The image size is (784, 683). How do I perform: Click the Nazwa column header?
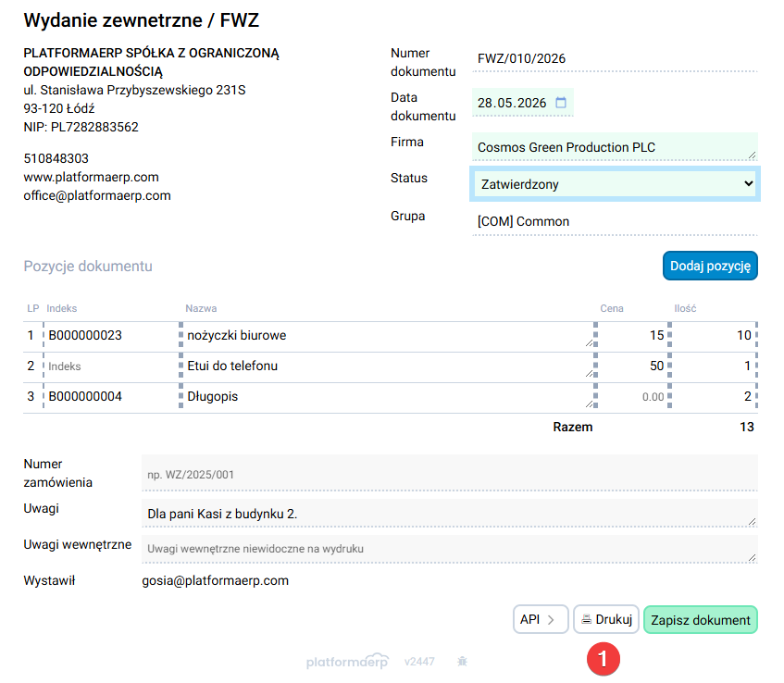(x=201, y=308)
